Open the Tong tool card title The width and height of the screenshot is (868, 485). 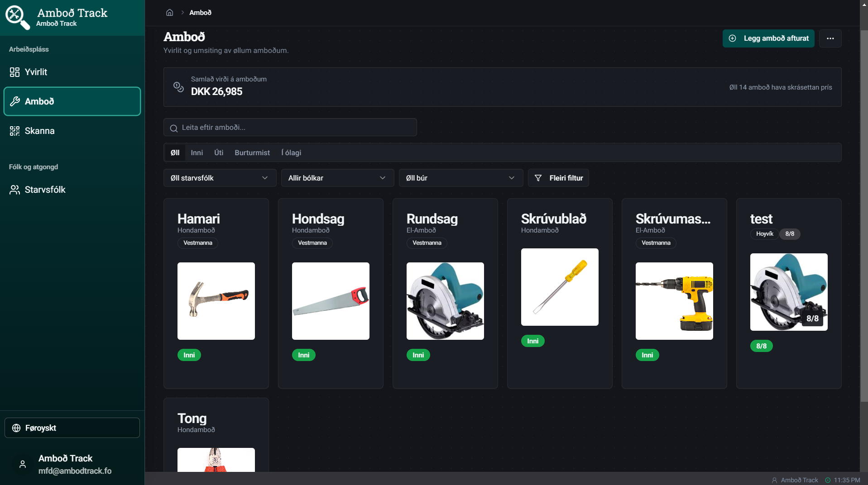[x=192, y=418]
